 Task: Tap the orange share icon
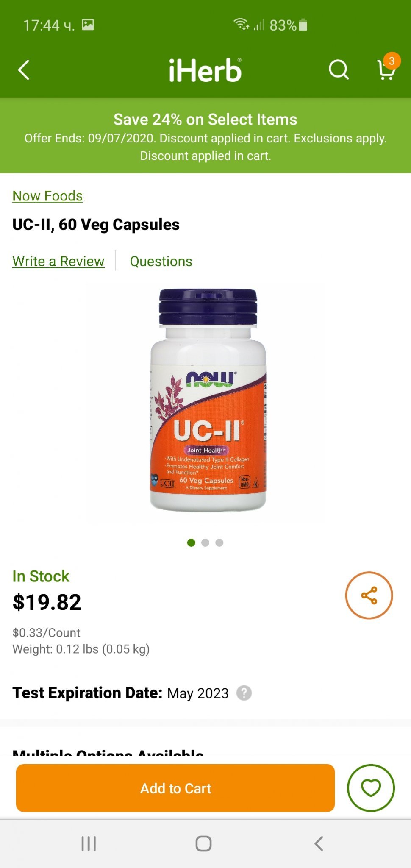pyautogui.click(x=369, y=595)
